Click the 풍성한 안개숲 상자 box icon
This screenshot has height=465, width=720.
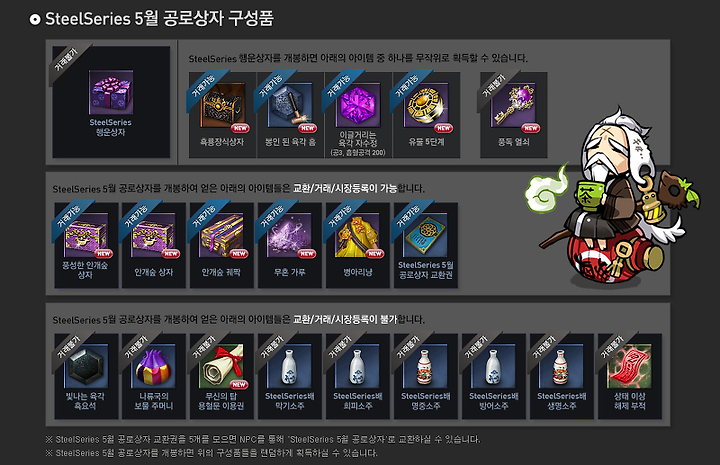86,235
